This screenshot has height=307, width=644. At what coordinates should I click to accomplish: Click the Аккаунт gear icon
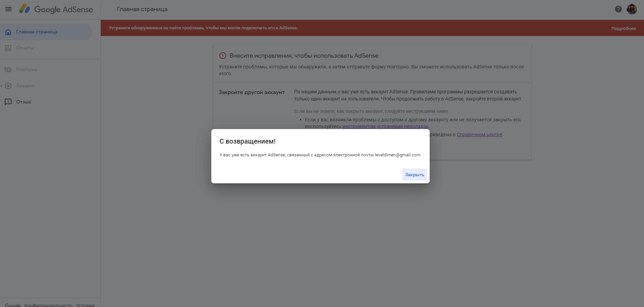8,86
